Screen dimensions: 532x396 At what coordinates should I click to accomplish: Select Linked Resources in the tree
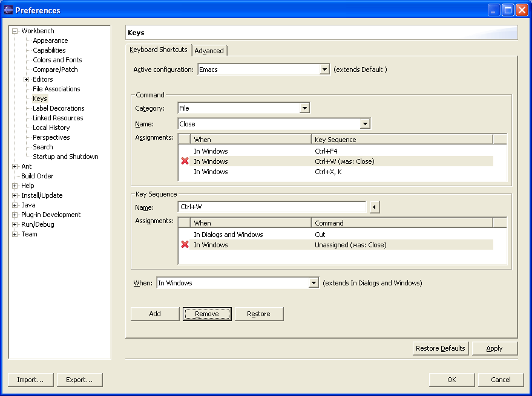pos(57,118)
